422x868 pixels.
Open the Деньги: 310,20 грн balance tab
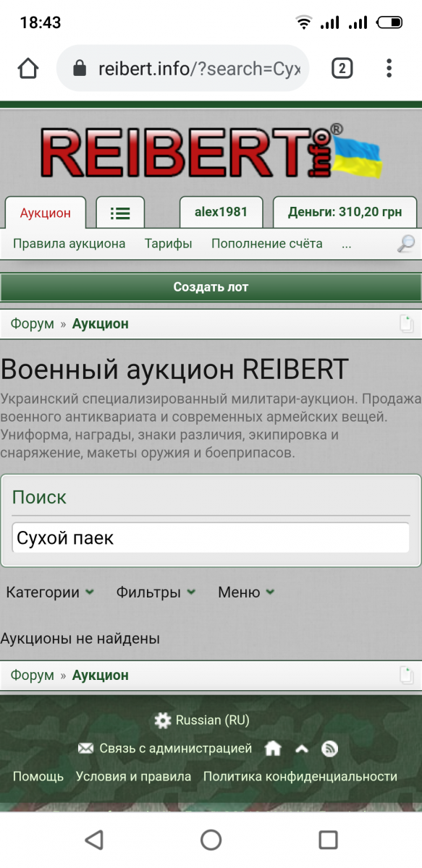click(345, 212)
